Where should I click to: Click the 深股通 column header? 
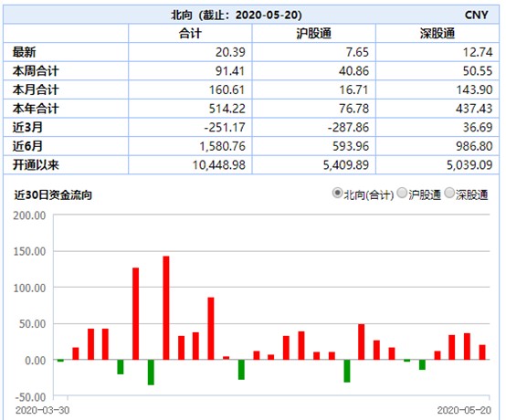(437, 33)
